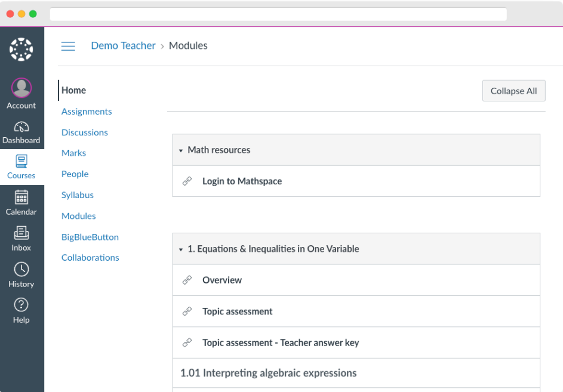Open the Account avatar icon

pyautogui.click(x=21, y=88)
